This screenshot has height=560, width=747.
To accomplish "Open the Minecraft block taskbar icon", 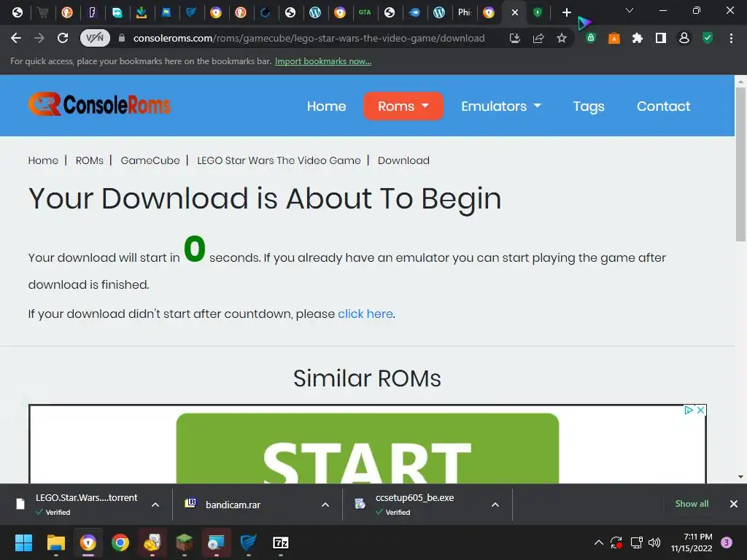I will pyautogui.click(x=185, y=542).
